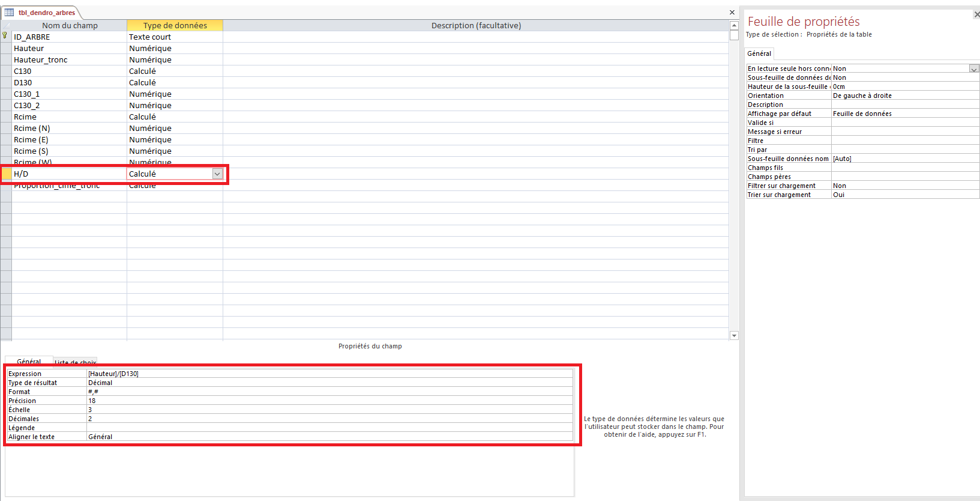Click the scroll up arrow of field grid

pos(734,25)
